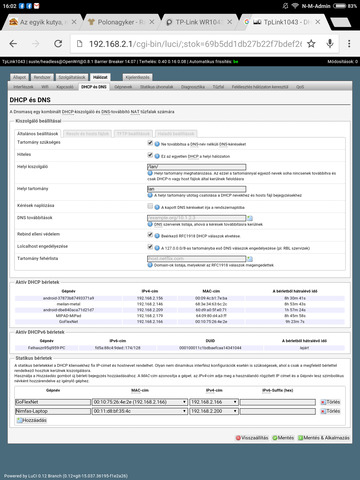
Task: Open the TFTP beállítások tab
Action: point(133,134)
